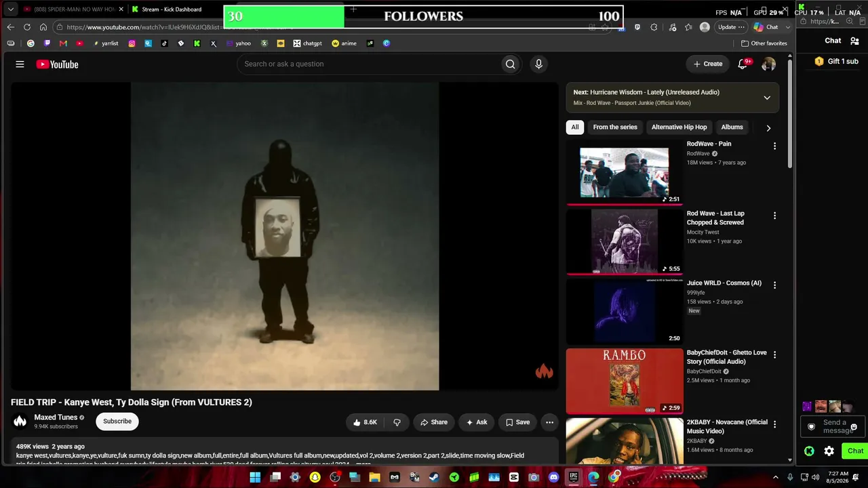Image resolution: width=868 pixels, height=488 pixels.
Task: Open the browser tab search dropdown
Action: 10,9
